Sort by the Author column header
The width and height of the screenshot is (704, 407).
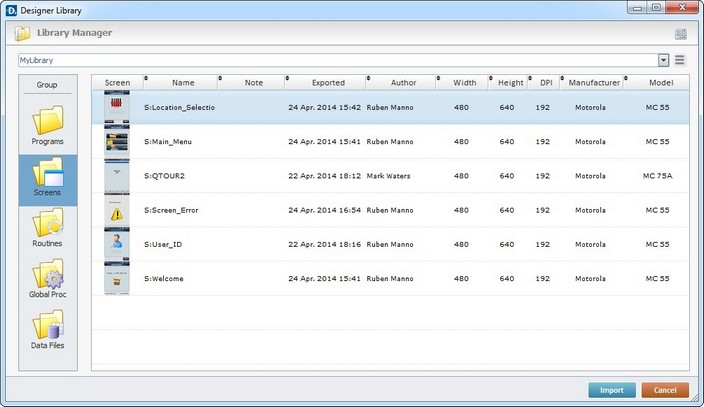click(x=403, y=83)
